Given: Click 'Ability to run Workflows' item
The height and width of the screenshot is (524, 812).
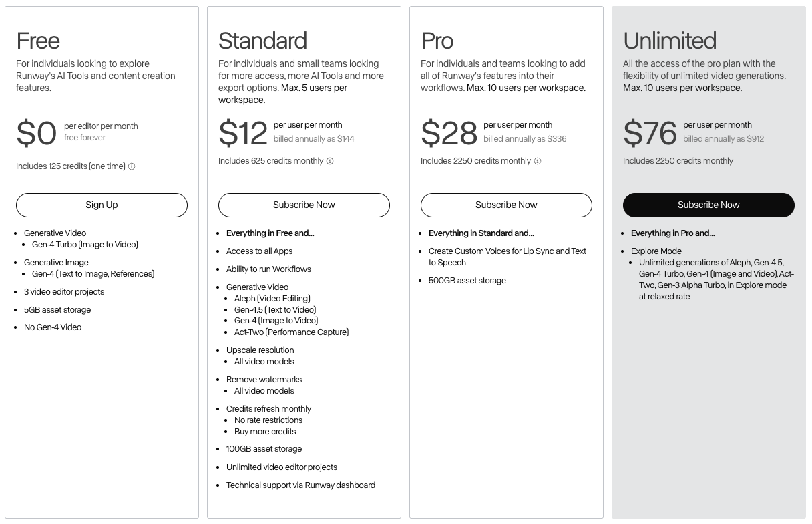Looking at the screenshot, I should [x=268, y=269].
